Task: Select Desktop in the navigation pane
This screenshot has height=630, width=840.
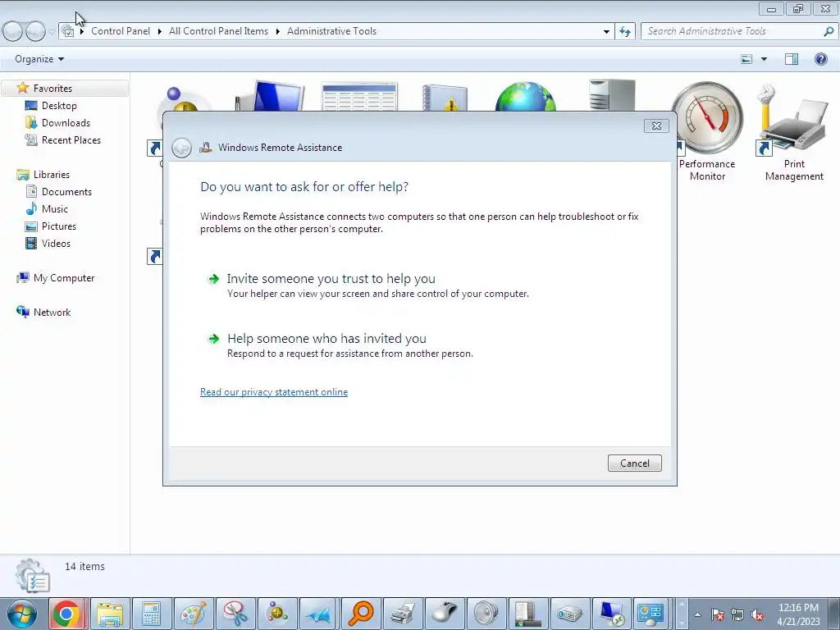Action: (59, 106)
